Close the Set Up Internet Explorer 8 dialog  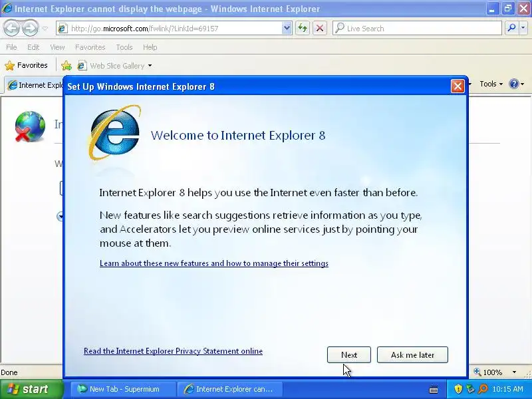coord(458,86)
